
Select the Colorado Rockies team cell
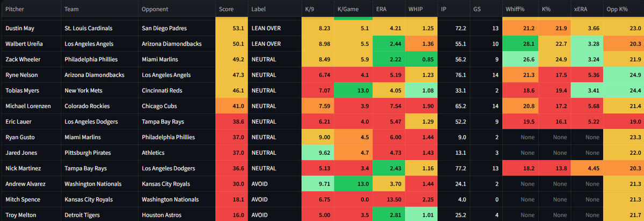tap(99, 106)
